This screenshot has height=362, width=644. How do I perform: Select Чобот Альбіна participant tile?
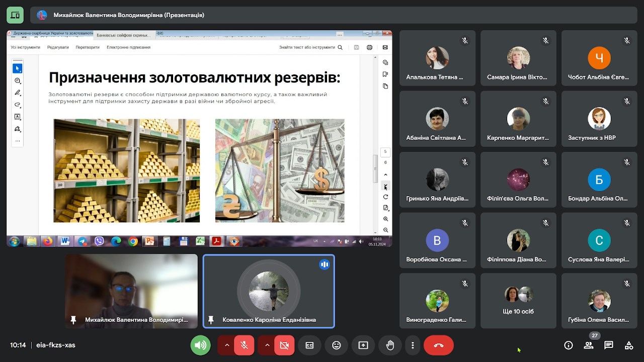(599, 57)
